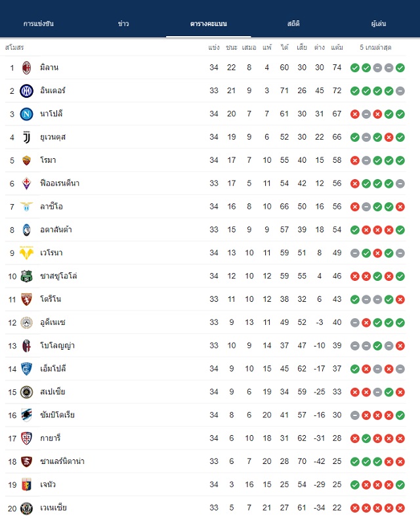Open Napoli's blue N logo
This screenshot has height=525, width=420.
pos(26,114)
